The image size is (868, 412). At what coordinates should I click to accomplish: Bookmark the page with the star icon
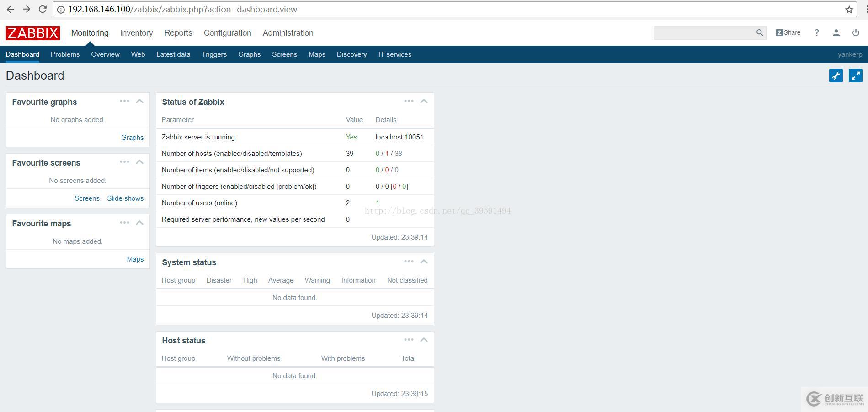(x=849, y=9)
